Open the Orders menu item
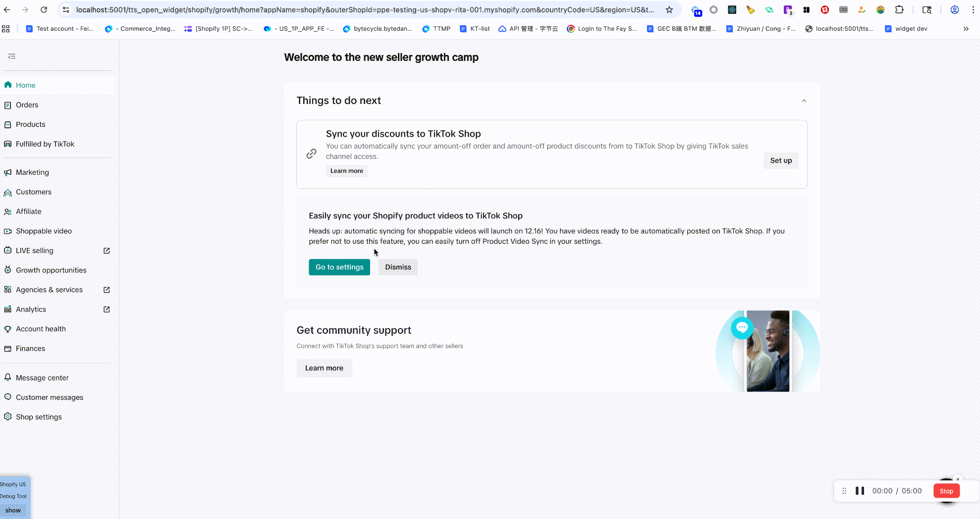980x519 pixels. [27, 105]
